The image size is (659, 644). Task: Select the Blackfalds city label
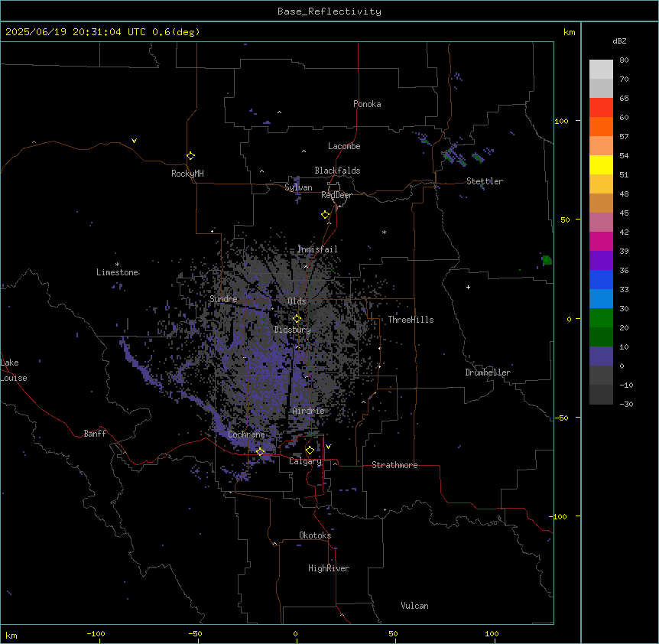click(x=337, y=171)
